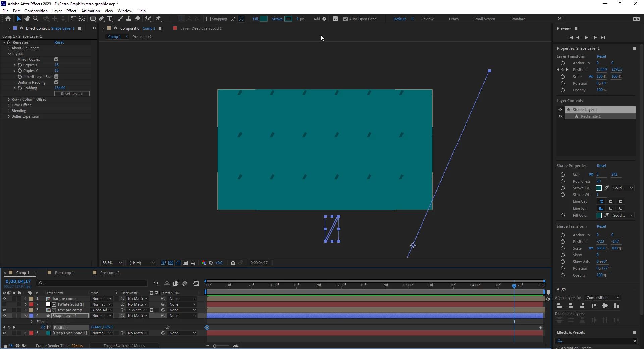Go to Home screen icon

coord(8,19)
